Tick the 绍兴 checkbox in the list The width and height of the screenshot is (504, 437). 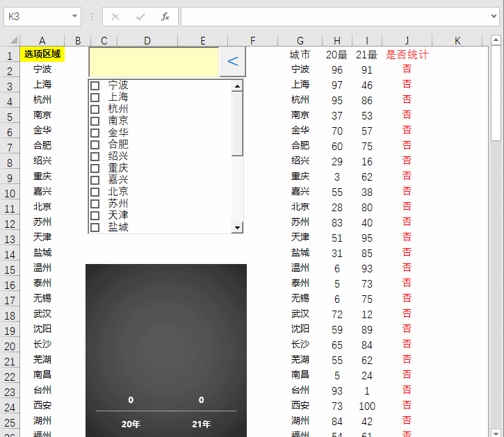[95, 156]
